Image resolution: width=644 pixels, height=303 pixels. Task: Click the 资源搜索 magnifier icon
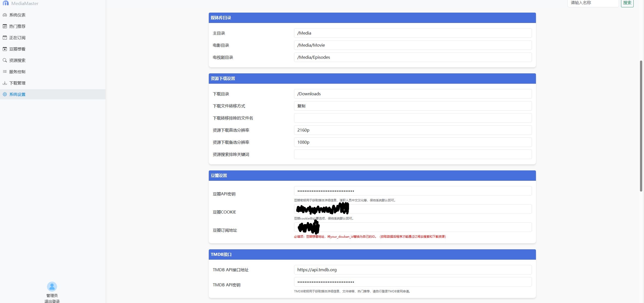coord(5,60)
